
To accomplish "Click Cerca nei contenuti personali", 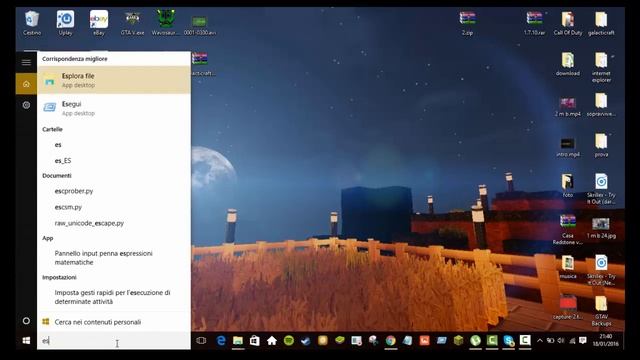I will (x=113, y=322).
